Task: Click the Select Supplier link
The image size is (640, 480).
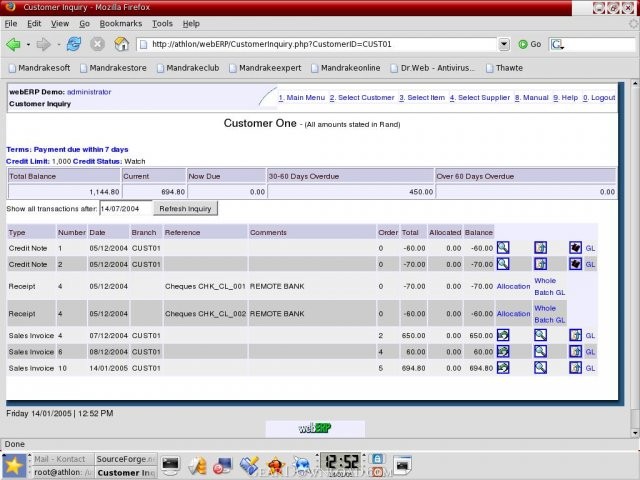Action: pyautogui.click(x=480, y=98)
